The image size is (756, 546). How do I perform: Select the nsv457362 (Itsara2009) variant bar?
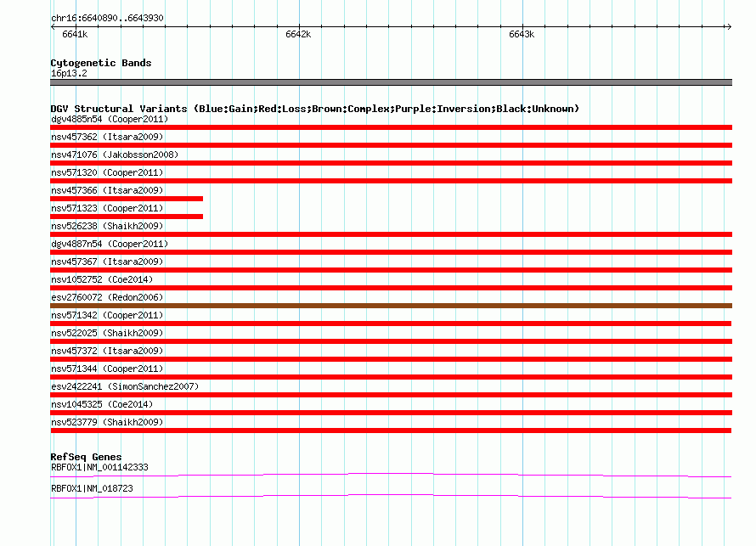(391, 145)
